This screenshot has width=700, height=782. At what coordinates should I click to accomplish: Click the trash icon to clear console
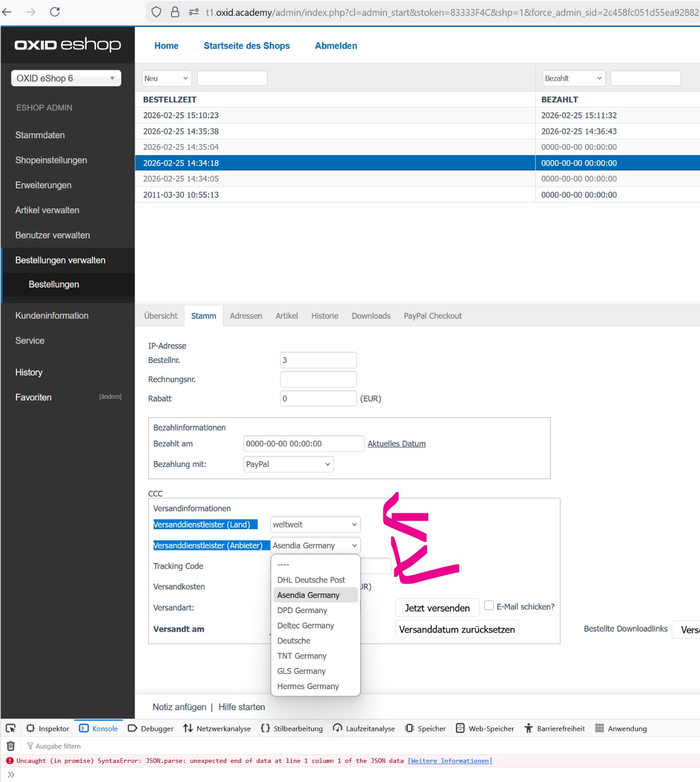click(11, 746)
